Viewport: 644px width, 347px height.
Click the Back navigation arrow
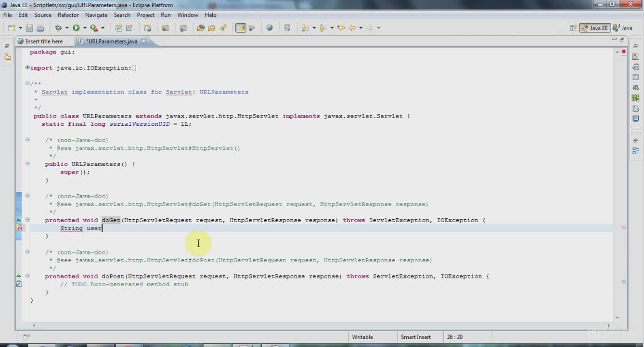[x=352, y=28]
